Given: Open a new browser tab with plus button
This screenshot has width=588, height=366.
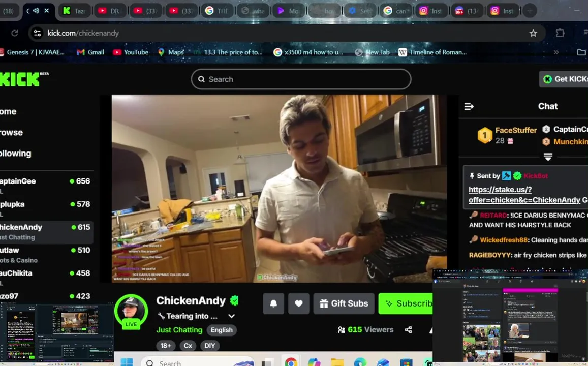Looking at the screenshot, I should pyautogui.click(x=530, y=11).
